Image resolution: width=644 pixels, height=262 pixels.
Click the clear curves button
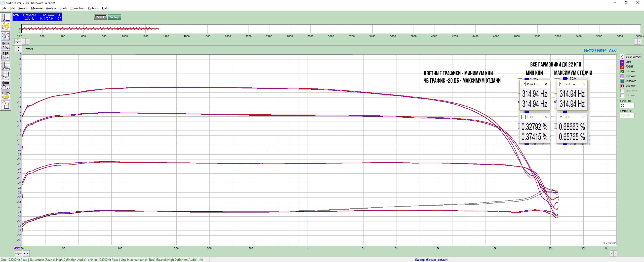click(x=633, y=57)
